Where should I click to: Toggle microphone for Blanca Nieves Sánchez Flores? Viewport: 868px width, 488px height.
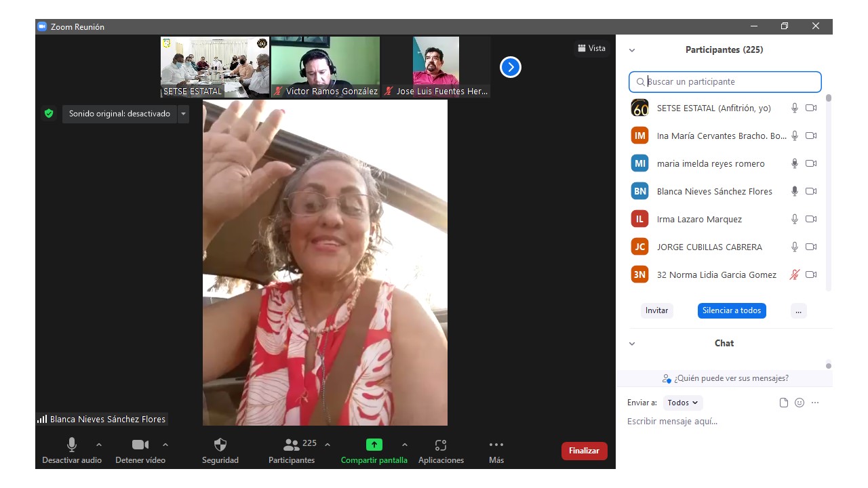[795, 191]
